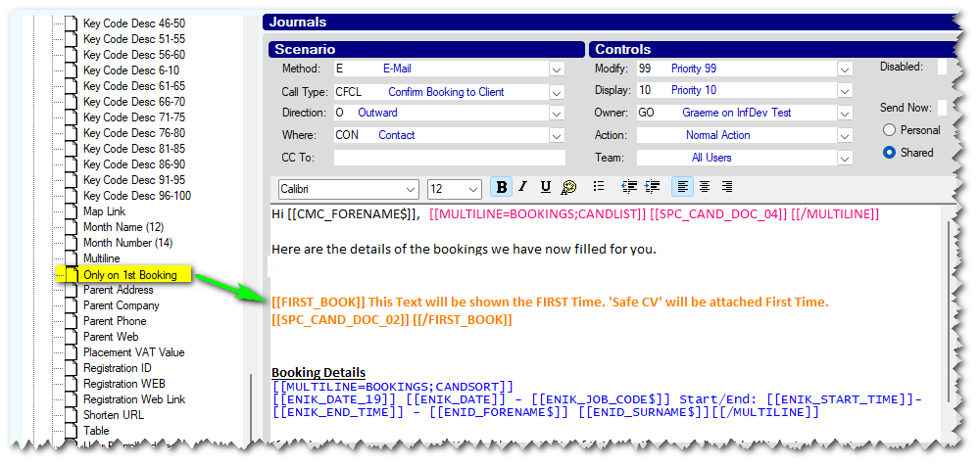Select Key Code Desc 46-50 item
Viewport: 980px width, 466px height.
point(133,23)
